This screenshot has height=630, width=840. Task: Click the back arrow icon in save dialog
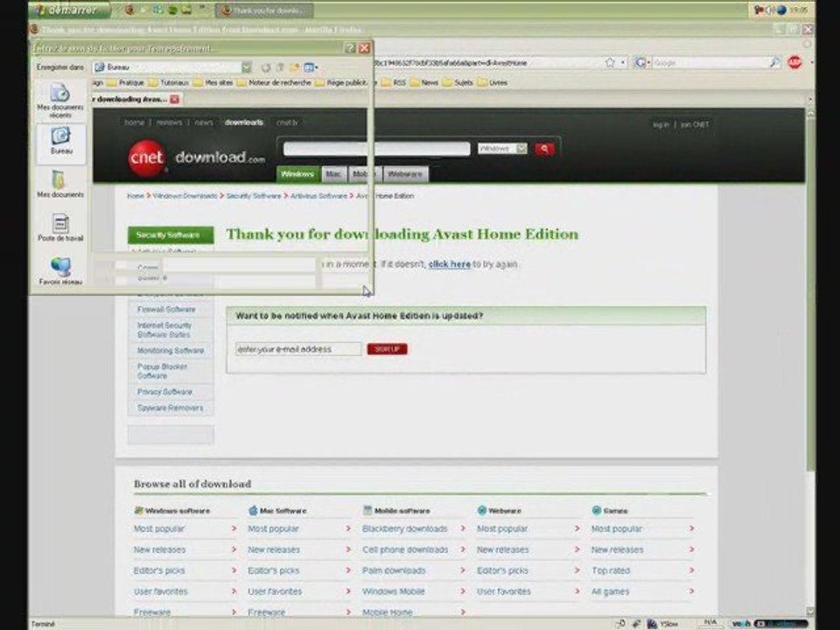pos(266,67)
